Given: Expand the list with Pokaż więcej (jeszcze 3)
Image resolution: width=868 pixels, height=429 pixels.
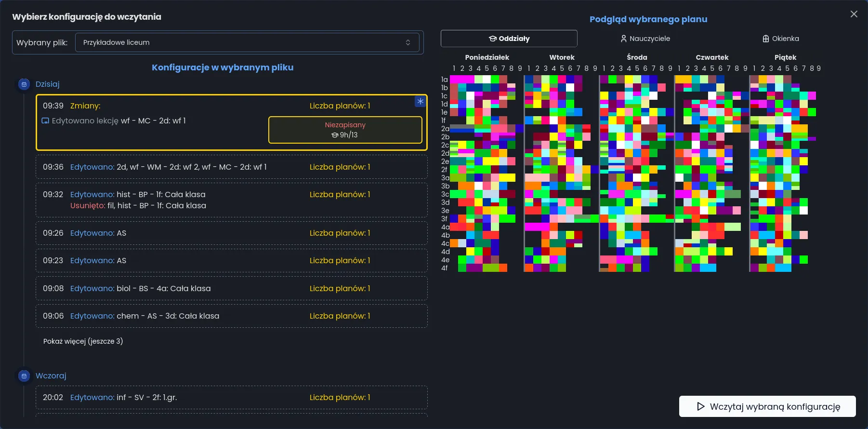Looking at the screenshot, I should pyautogui.click(x=83, y=341).
